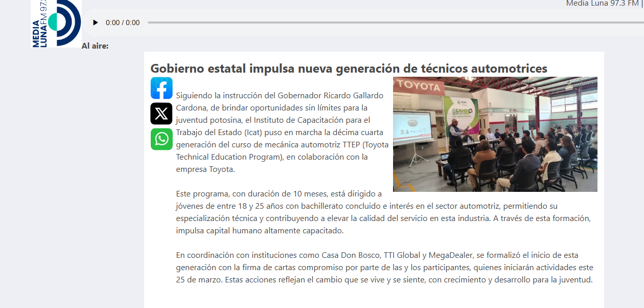The width and height of the screenshot is (644, 308).
Task: Open the Toyota workshop article photo
Action: (495, 135)
